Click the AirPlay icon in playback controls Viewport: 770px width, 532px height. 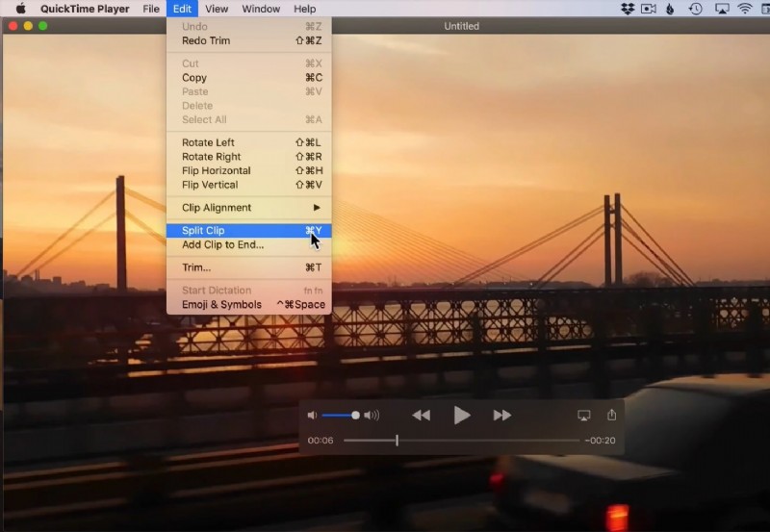tap(584, 416)
